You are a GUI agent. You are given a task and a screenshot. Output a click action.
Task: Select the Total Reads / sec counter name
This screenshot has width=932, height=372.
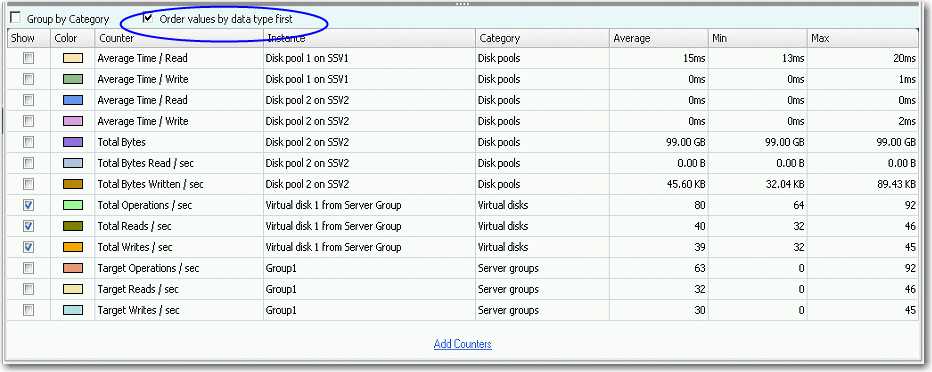(x=134, y=226)
